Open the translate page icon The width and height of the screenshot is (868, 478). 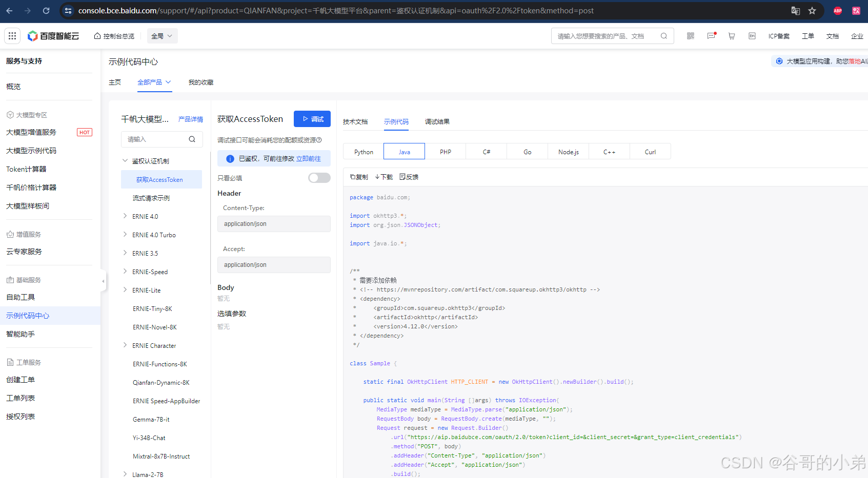796,11
